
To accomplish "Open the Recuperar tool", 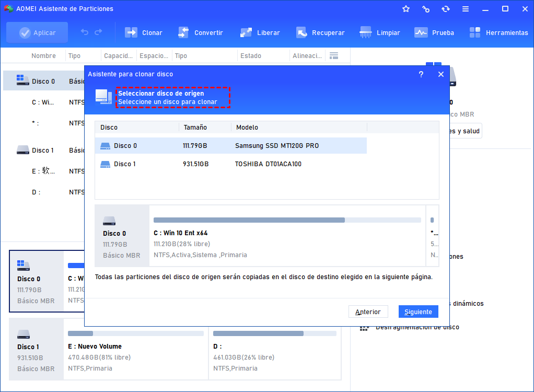I will [320, 33].
